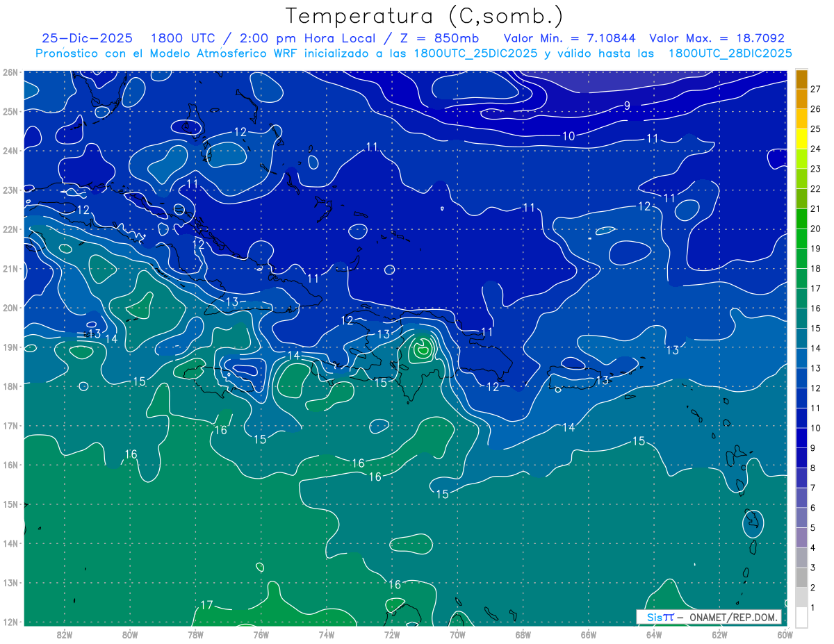Image resolution: width=834 pixels, height=644 pixels.
Task: Click the "74W" longitude axis label
Action: click(x=327, y=634)
